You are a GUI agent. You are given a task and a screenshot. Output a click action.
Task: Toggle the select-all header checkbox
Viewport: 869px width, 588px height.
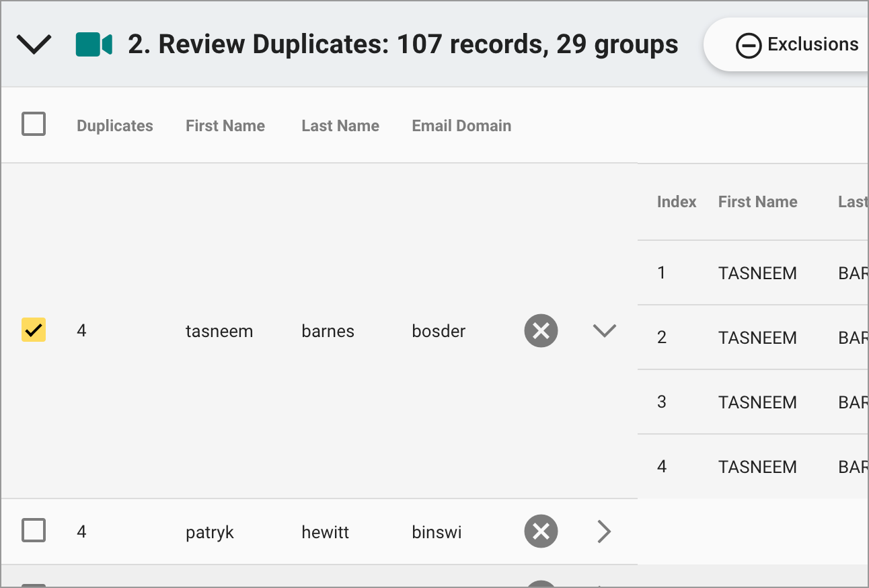click(x=34, y=124)
